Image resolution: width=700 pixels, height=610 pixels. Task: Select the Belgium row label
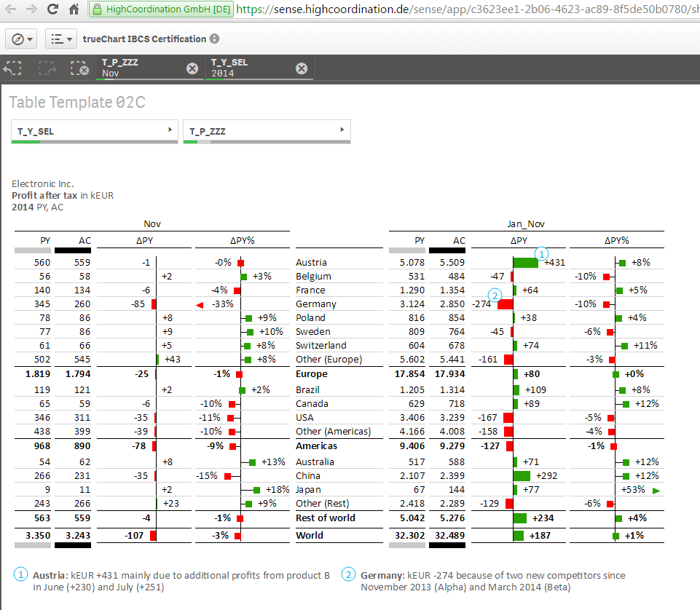(x=313, y=276)
